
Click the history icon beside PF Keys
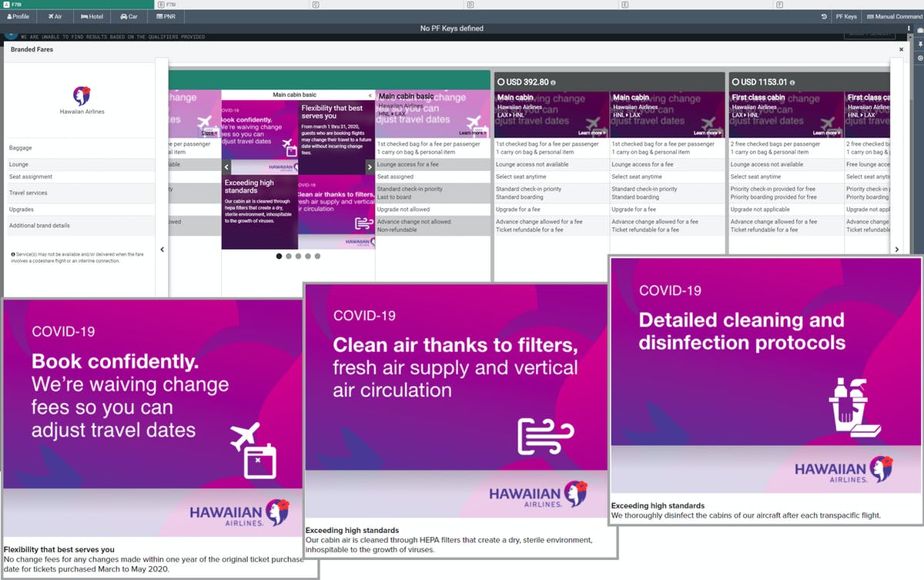(x=824, y=16)
